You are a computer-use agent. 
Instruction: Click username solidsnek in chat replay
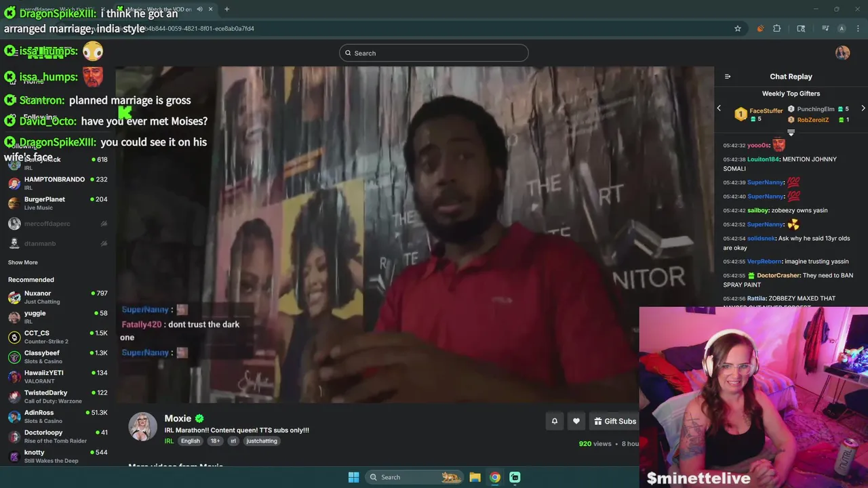coord(762,238)
